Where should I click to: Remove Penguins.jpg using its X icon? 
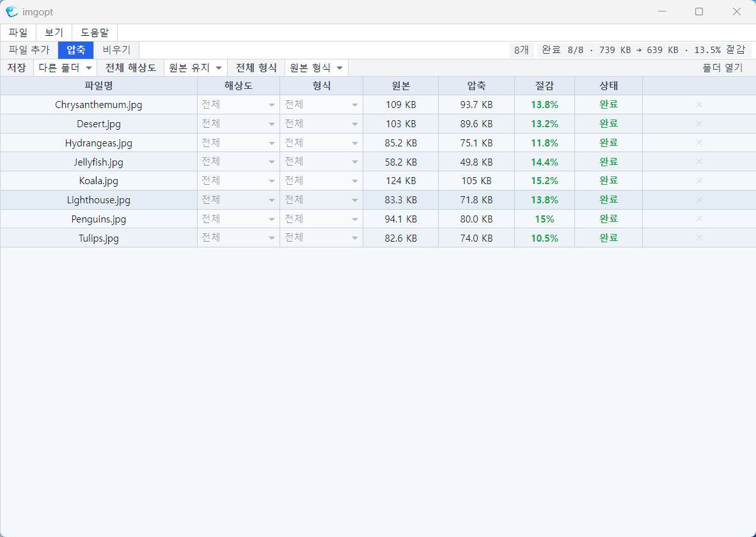point(699,219)
